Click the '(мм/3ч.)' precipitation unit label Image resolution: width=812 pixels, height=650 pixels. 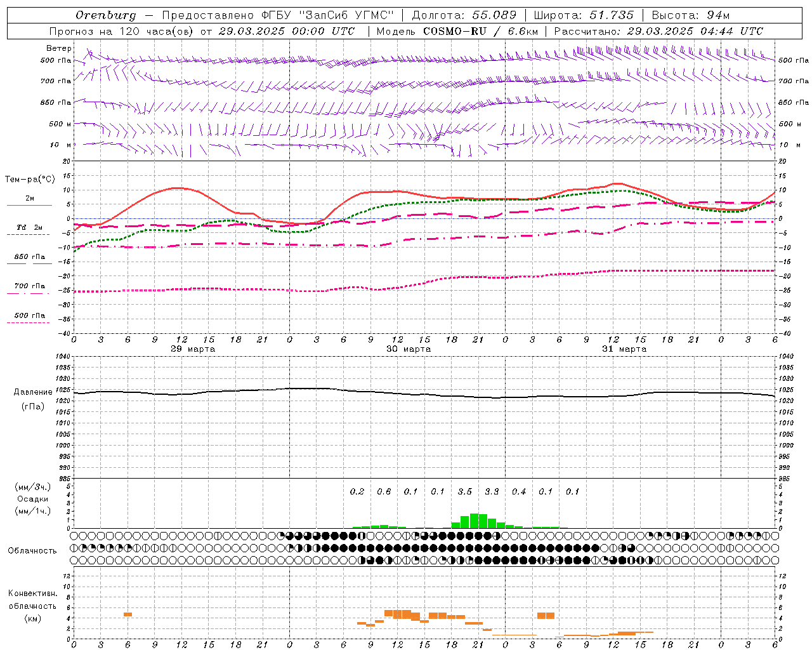33,487
